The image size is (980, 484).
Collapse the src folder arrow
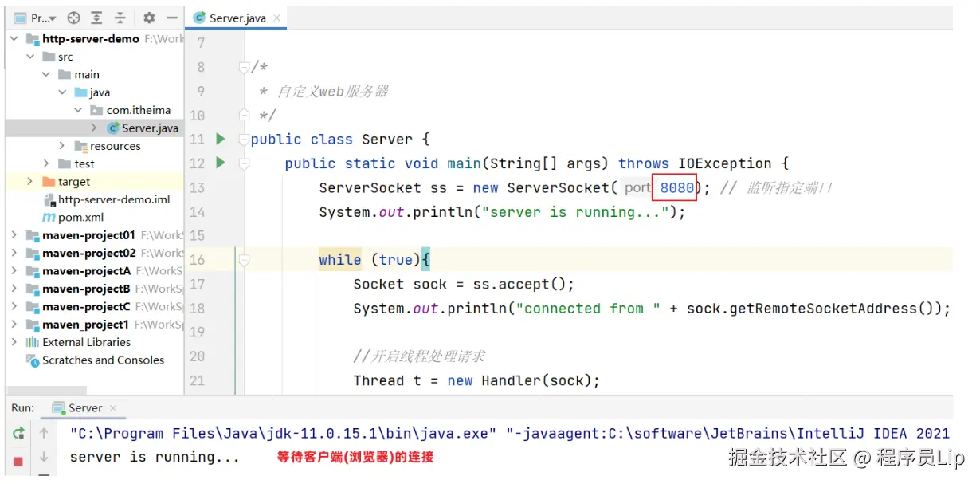pos(31,57)
